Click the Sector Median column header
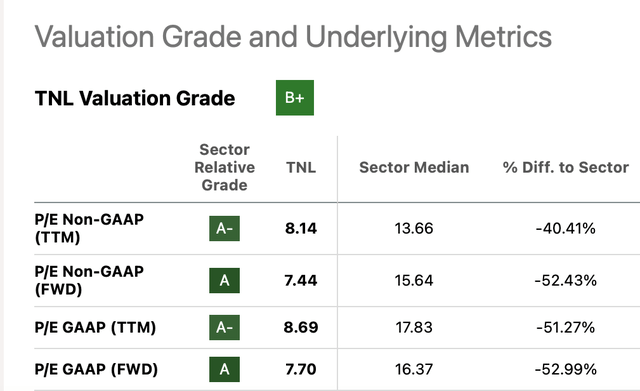Viewport: 640px width, 391px height. [414, 167]
